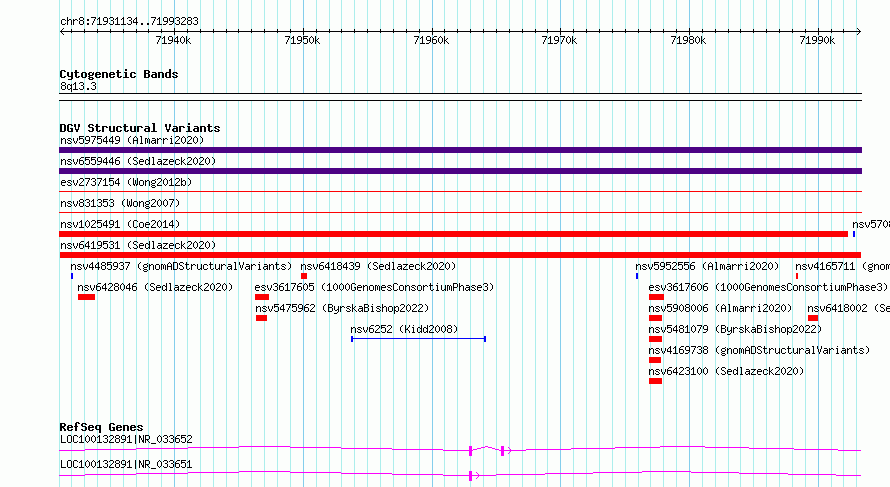Select the purple nsv6559446 variant bar
Screen dimensions: 890x487
click(460, 171)
